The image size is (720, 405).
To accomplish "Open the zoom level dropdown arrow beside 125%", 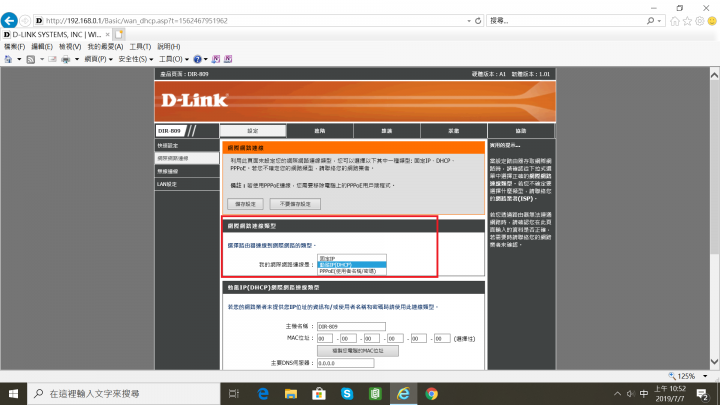I will [705, 376].
